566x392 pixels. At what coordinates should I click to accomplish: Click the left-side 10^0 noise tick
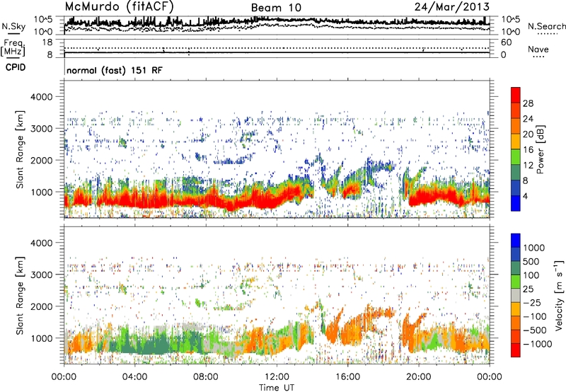tap(43, 32)
